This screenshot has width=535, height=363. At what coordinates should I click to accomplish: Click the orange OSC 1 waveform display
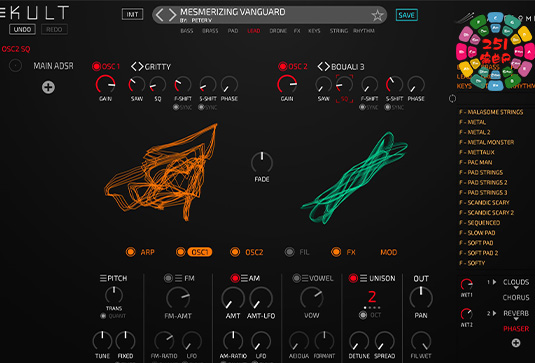pos(161,172)
